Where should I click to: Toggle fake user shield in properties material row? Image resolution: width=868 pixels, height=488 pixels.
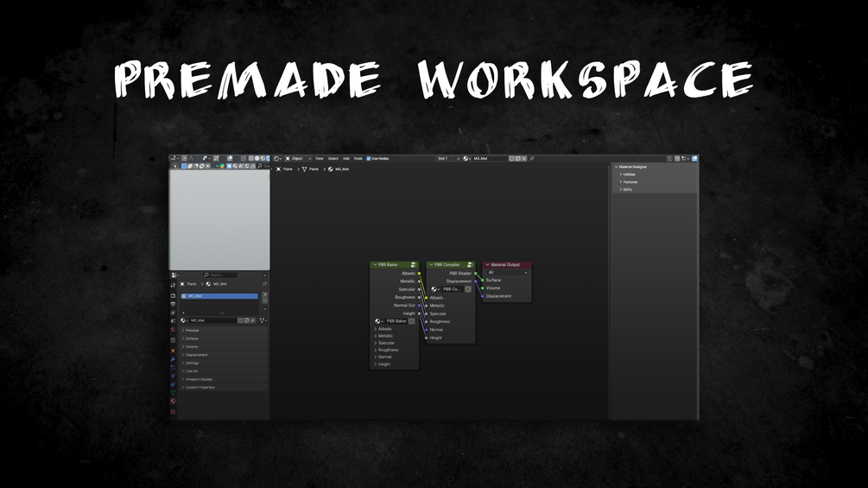click(240, 321)
